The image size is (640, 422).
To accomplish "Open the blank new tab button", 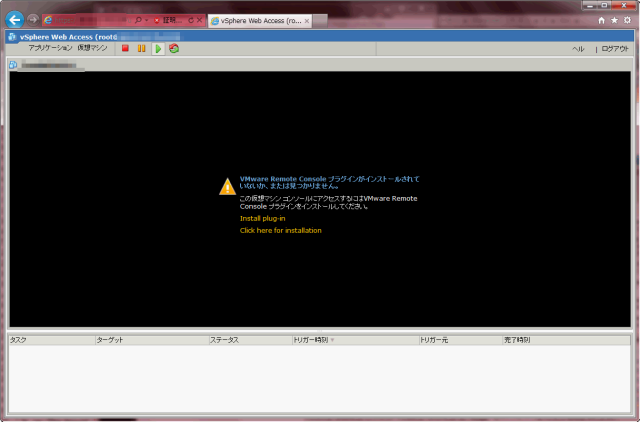I will click(x=320, y=20).
